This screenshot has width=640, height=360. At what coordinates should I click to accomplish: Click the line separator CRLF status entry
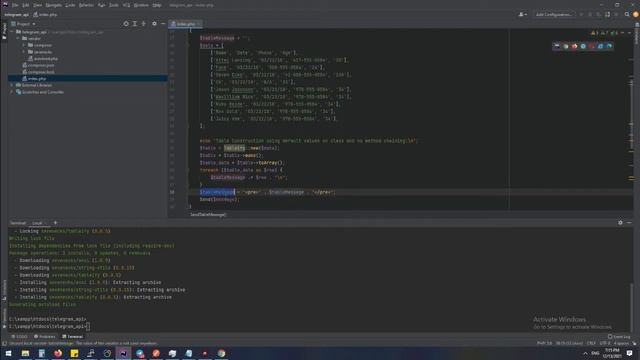pos(591,343)
